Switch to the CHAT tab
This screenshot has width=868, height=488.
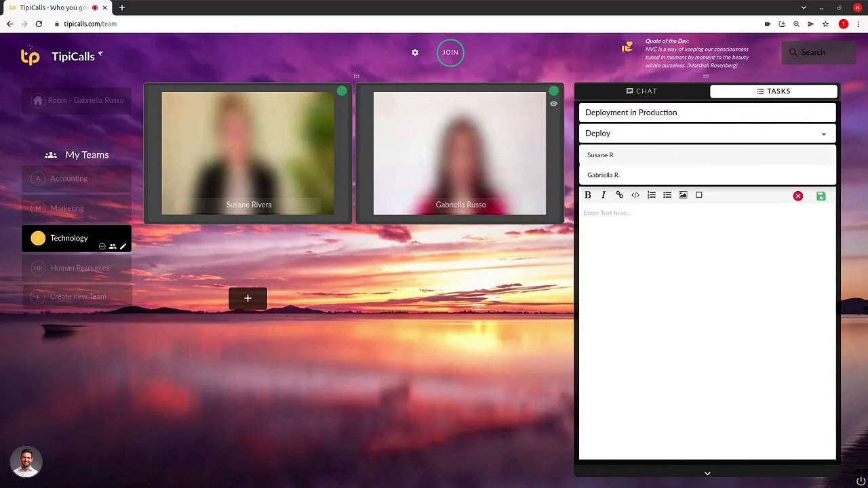[x=642, y=91]
